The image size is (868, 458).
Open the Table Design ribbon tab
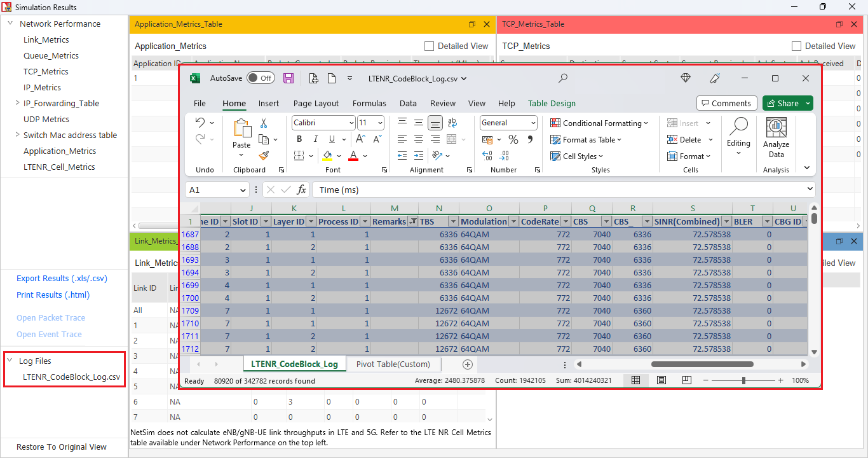click(552, 103)
